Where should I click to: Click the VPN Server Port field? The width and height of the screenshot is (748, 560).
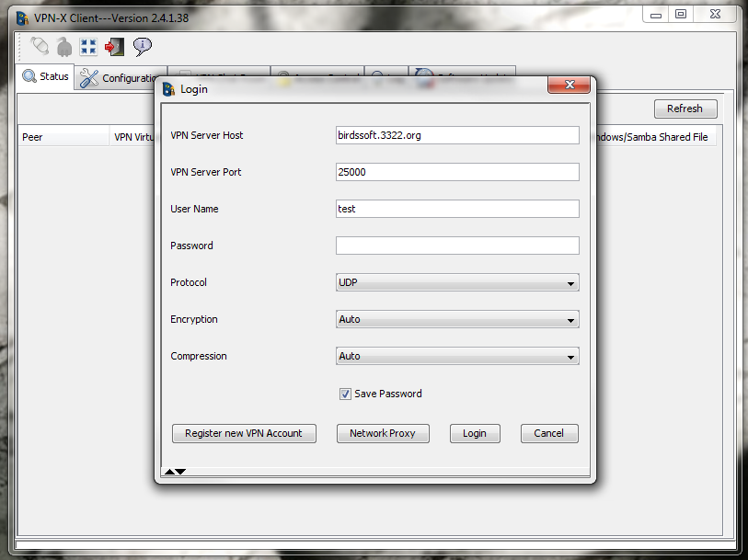pyautogui.click(x=457, y=172)
